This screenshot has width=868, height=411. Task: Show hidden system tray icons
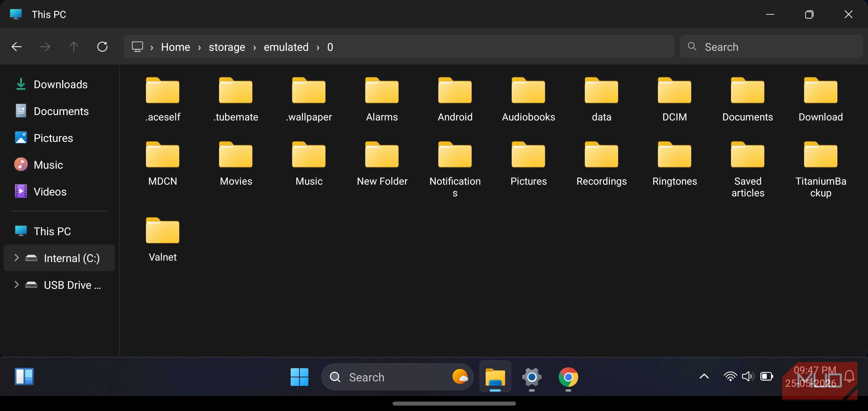point(704,376)
